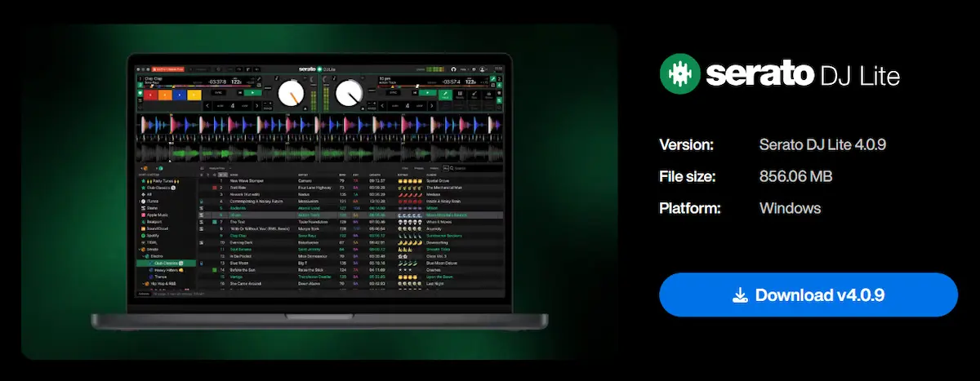Click the 'Version:' label

click(686, 145)
